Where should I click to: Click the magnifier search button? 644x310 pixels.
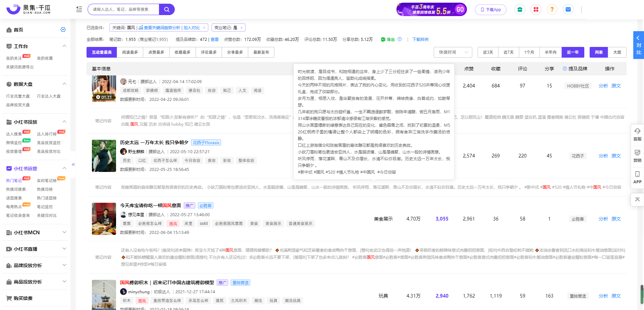pos(167,9)
